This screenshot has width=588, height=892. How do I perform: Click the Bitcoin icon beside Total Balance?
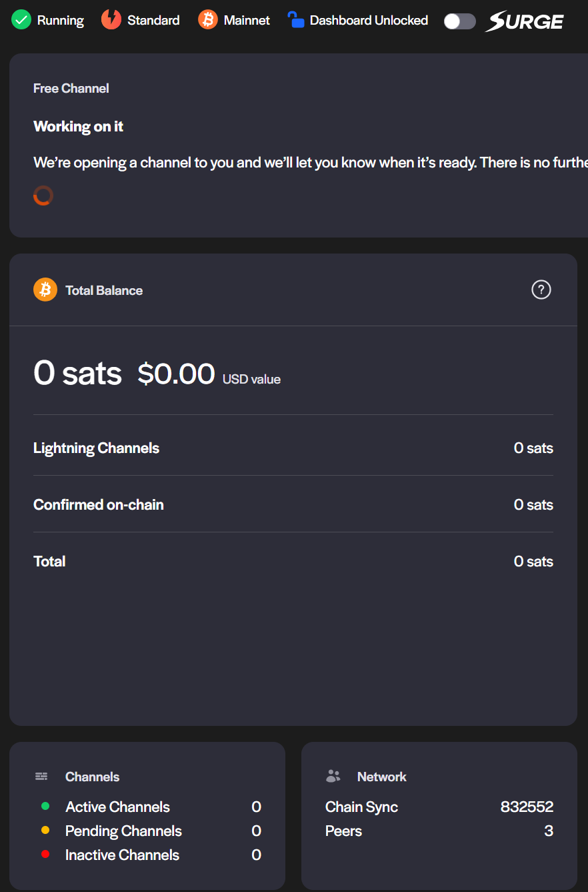click(x=45, y=290)
